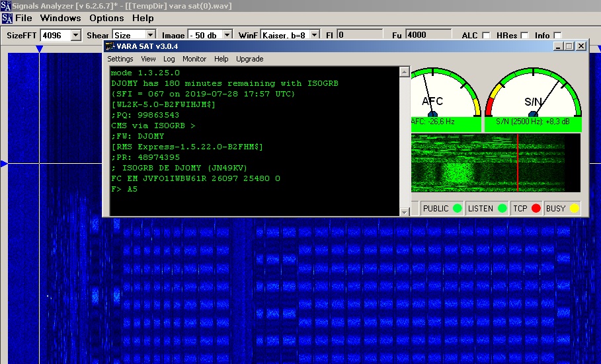Viewport: 601px width, 364px height.
Task: Click the Signals Analyzer title bar icon
Action: click(6, 6)
